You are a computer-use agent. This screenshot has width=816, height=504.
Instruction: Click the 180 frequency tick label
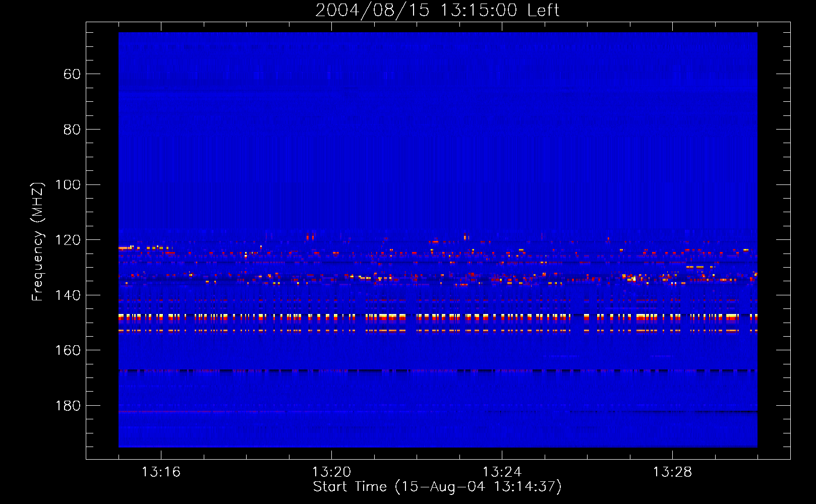tap(68, 406)
